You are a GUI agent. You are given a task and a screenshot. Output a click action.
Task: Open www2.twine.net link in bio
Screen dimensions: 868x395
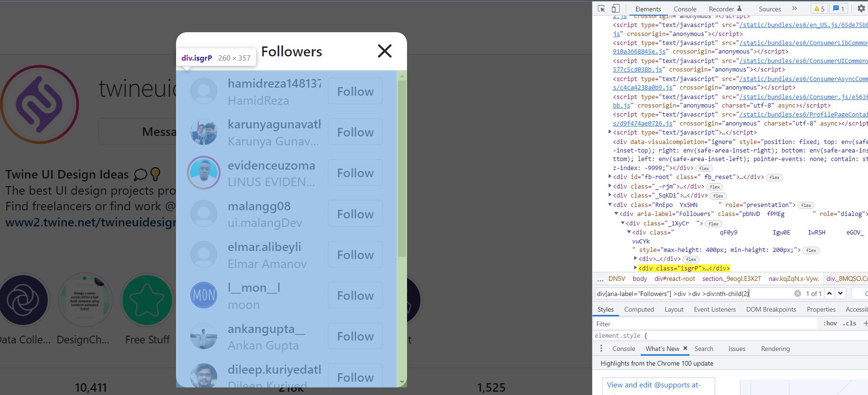pyautogui.click(x=90, y=222)
